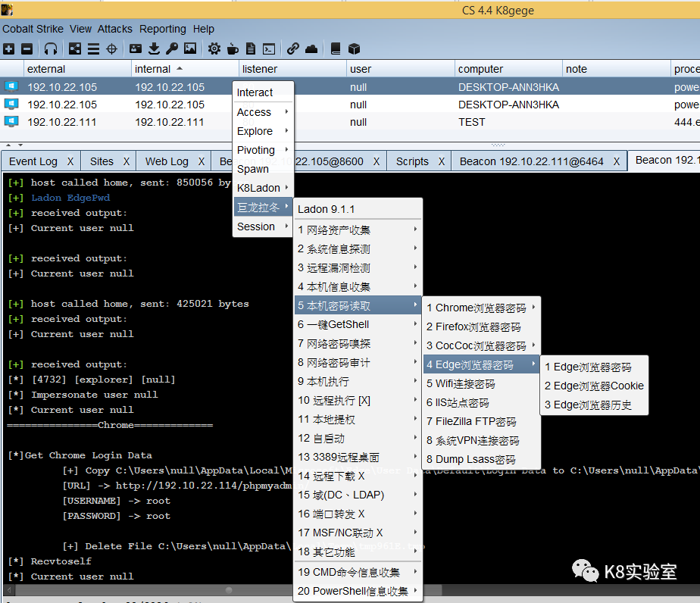Click the gear icon to generate executable
The width and height of the screenshot is (700, 603).
tap(214, 48)
